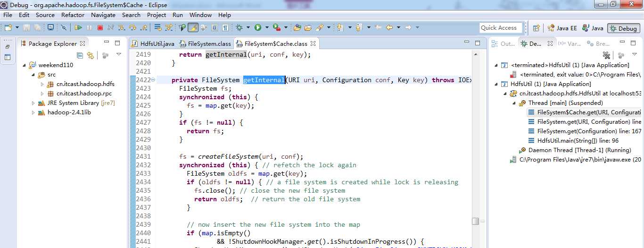Open Package Explorer view menu dropdown

click(119, 55)
